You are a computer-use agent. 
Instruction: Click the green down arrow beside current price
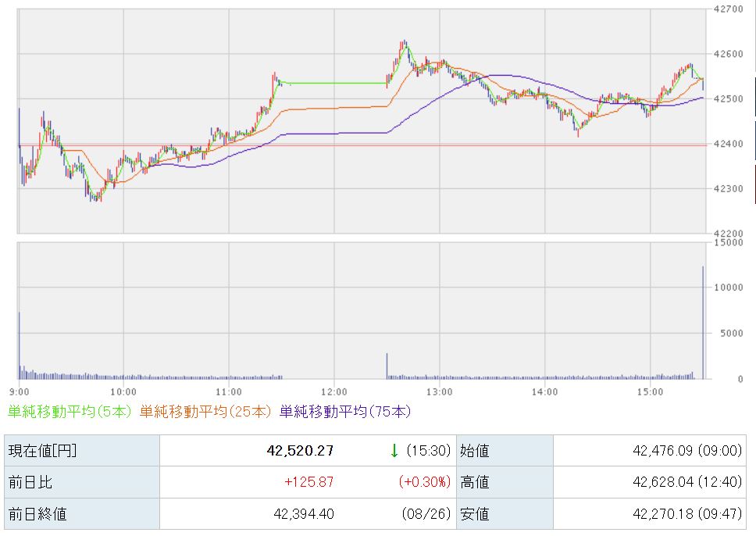[x=394, y=451]
